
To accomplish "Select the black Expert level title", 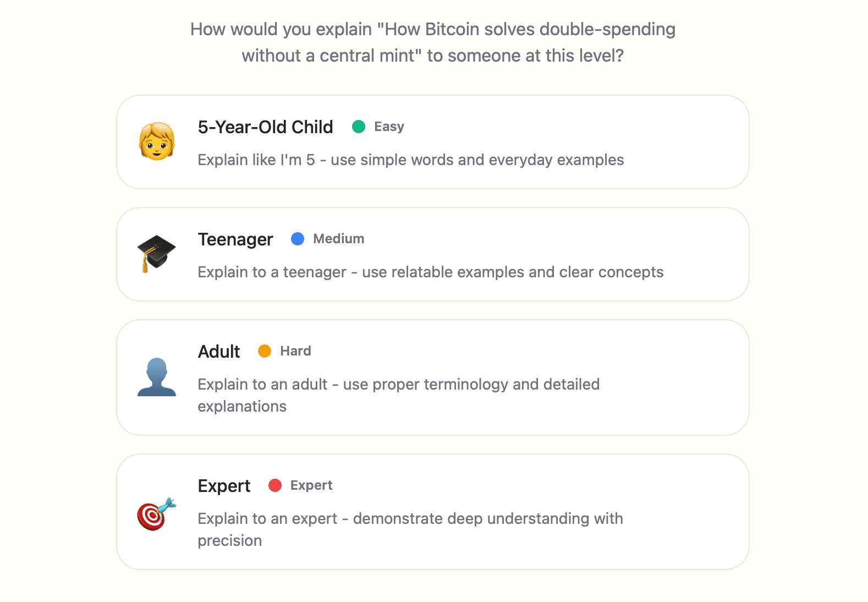I will (224, 486).
